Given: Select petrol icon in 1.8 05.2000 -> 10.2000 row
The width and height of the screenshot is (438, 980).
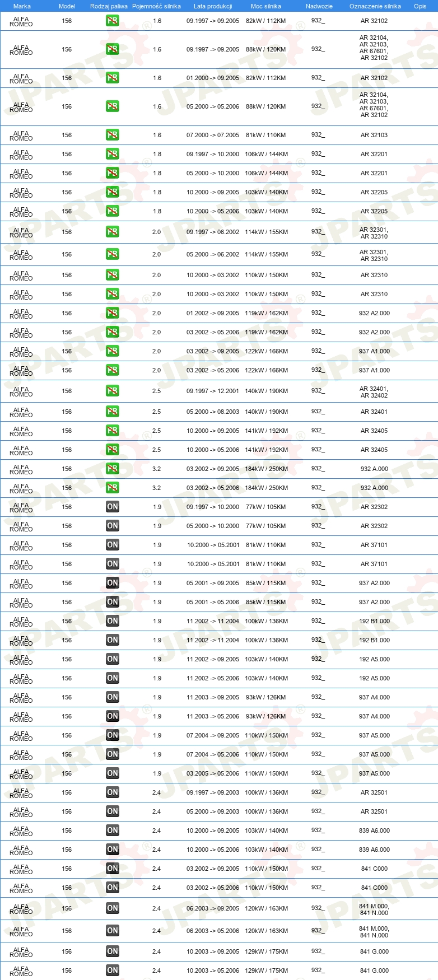Looking at the screenshot, I should click(x=113, y=173).
